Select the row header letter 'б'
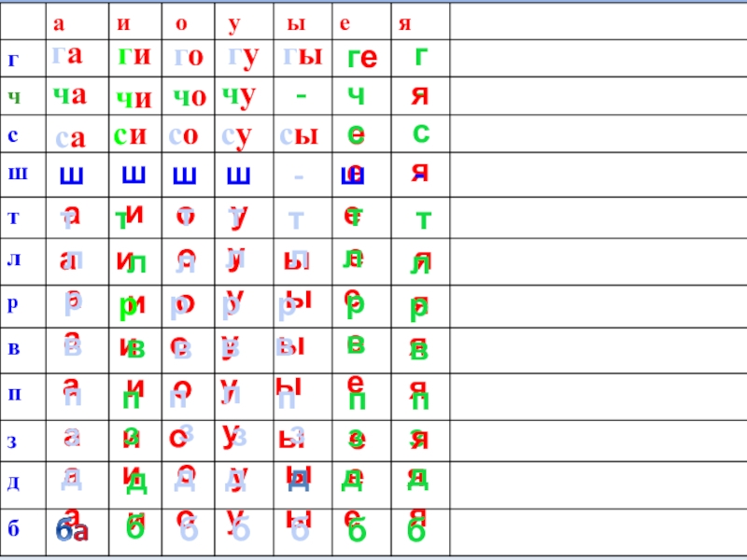 click(13, 527)
